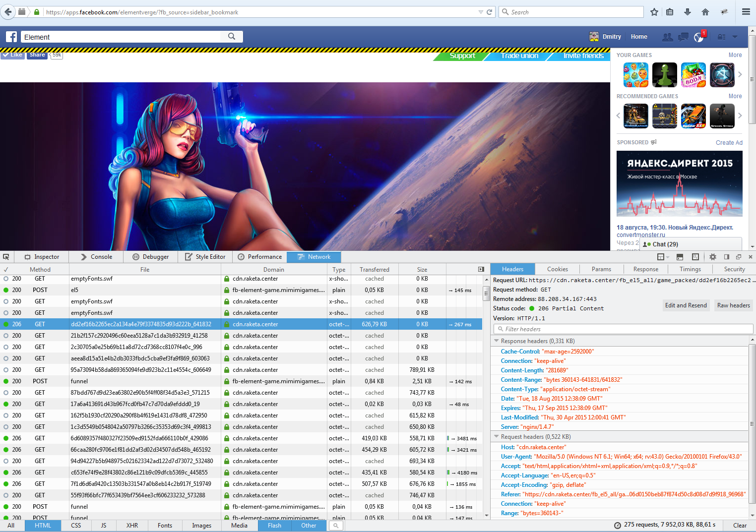This screenshot has width=756, height=532.
Task: Show next games in Your Games
Action: point(740,75)
